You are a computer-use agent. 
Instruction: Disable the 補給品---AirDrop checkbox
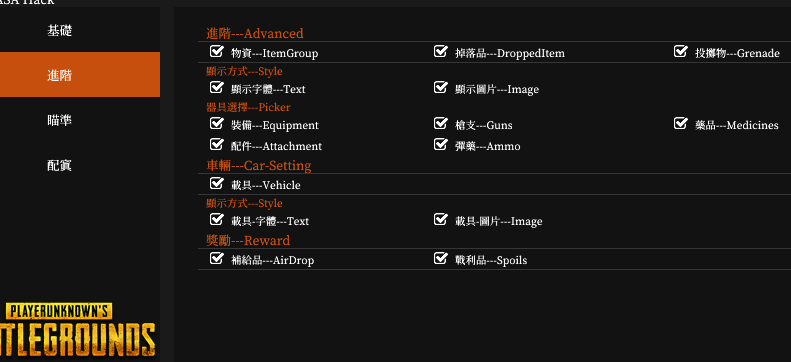[216, 259]
